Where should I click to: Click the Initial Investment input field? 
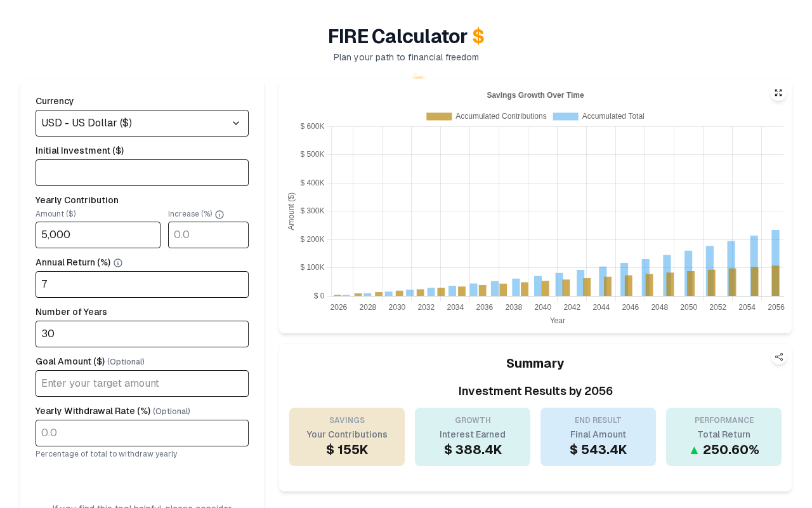point(142,173)
